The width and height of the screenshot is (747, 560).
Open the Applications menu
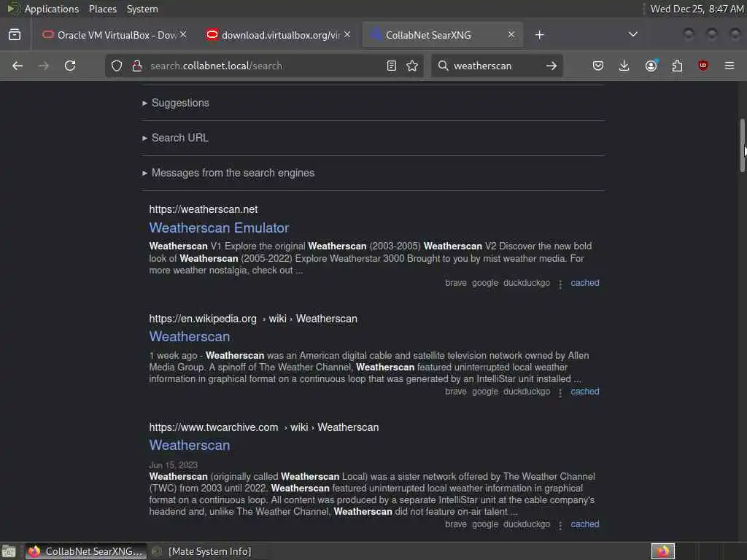[x=52, y=9]
